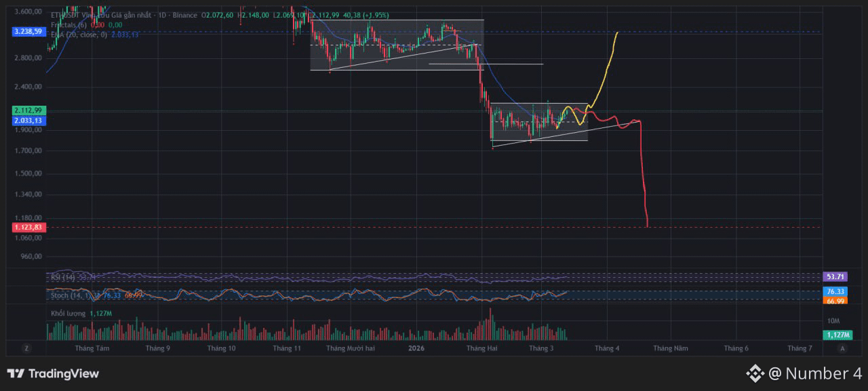Viewport: 868px width, 391px height.
Task: Click the high value H2.148,00
Action: (x=253, y=15)
